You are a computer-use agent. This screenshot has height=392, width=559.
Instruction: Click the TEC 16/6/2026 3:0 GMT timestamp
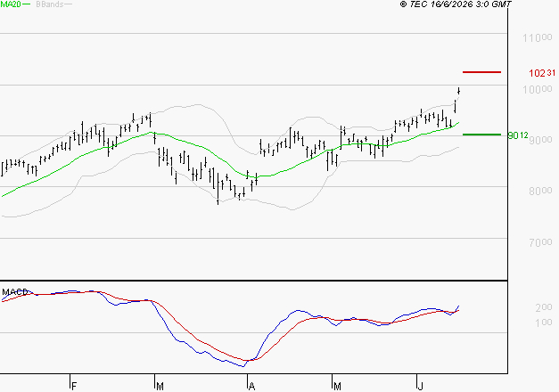456,4
